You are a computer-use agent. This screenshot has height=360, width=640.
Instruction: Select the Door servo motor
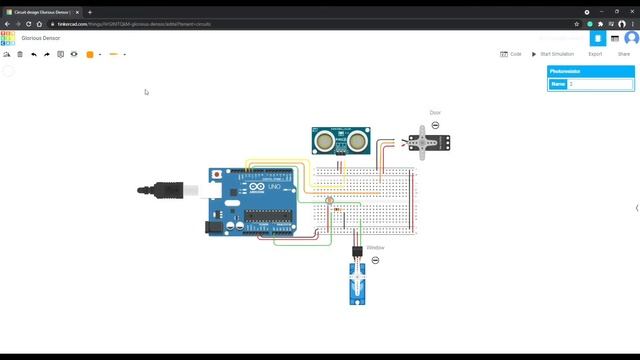coord(429,143)
